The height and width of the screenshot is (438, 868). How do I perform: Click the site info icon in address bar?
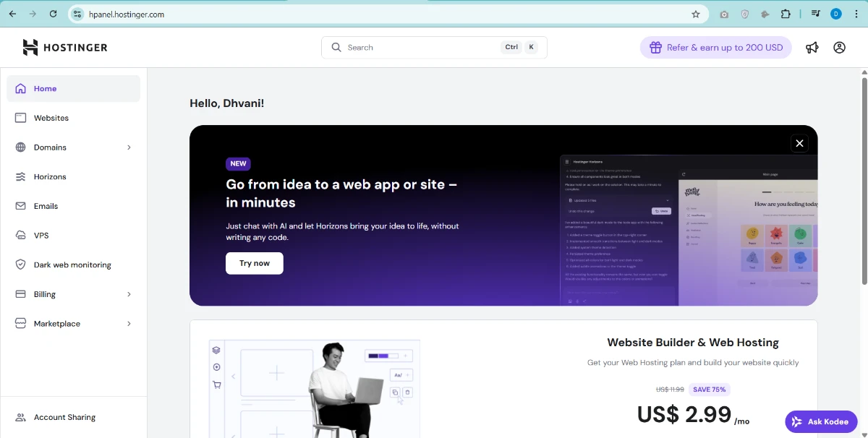coord(78,14)
